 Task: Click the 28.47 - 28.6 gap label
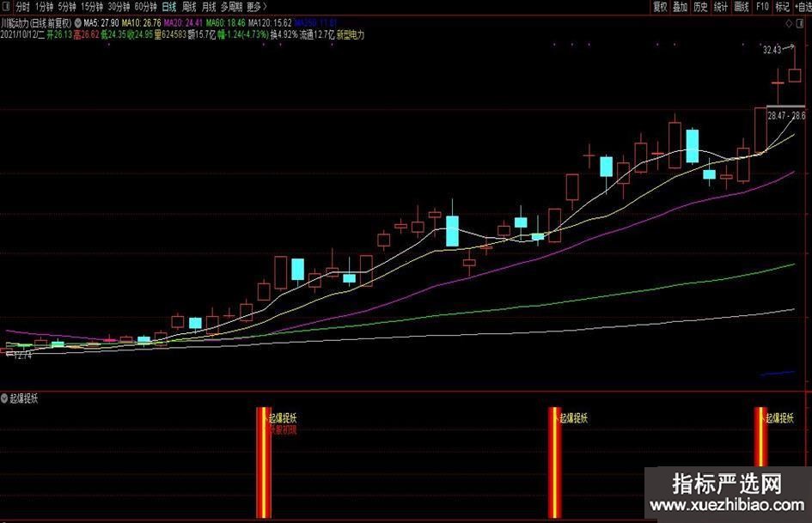point(786,115)
